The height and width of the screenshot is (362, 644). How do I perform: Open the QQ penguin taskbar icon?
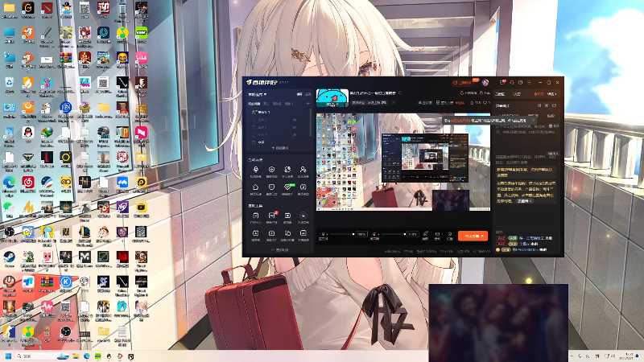point(109,356)
